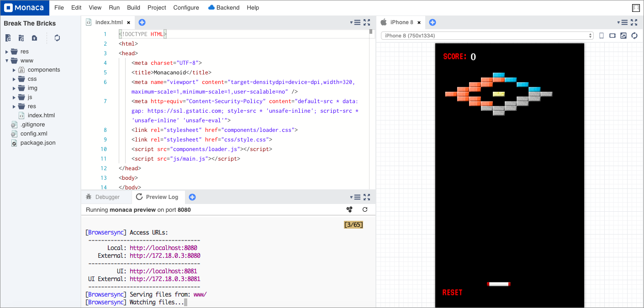Screen dimensions: 644x308
Task: Open the preview in a separate window
Action: (623, 36)
